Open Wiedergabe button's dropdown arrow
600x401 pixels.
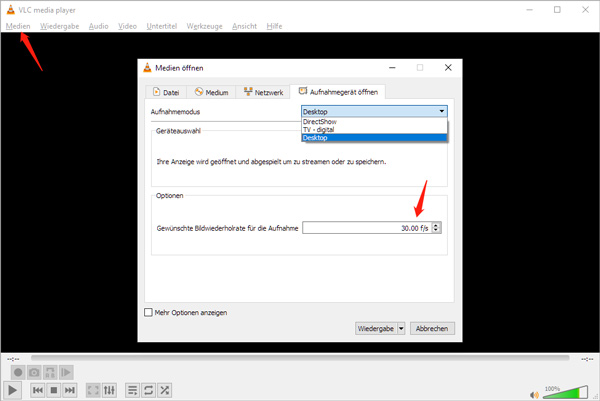pos(401,328)
